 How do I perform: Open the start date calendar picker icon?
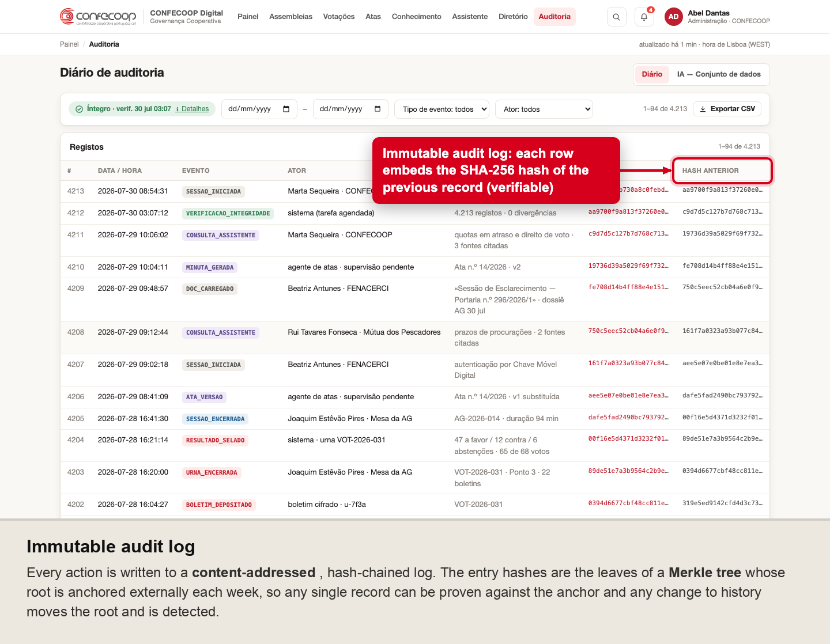coord(286,109)
